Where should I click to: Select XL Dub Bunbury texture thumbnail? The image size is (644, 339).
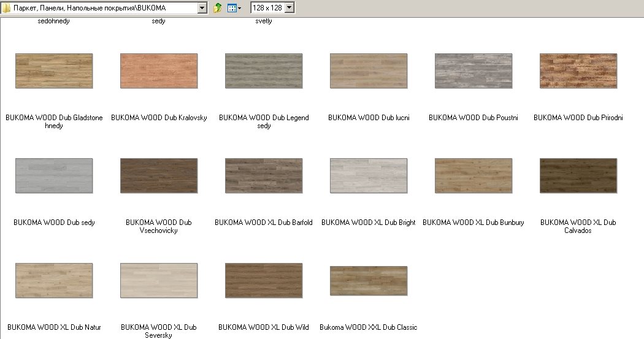473,176
